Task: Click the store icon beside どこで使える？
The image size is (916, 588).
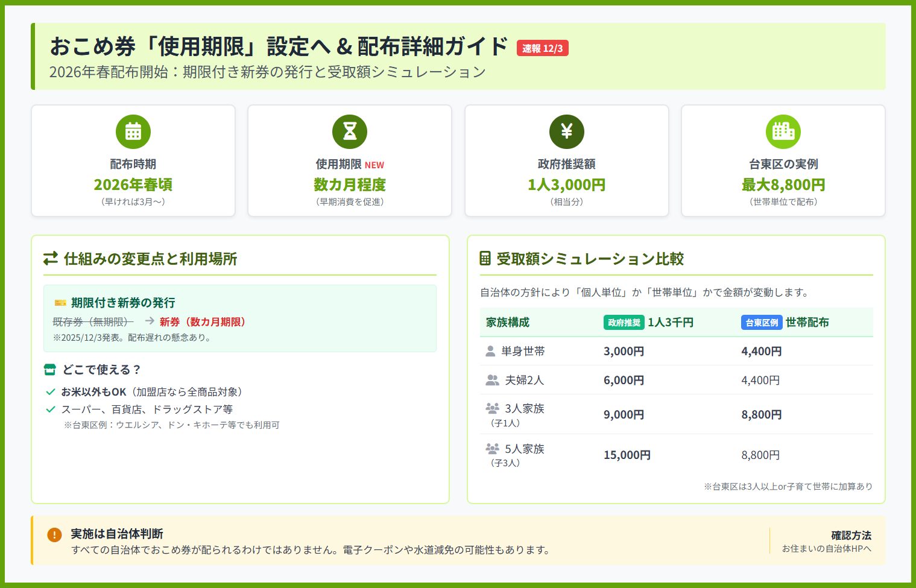Action: pos(50,370)
